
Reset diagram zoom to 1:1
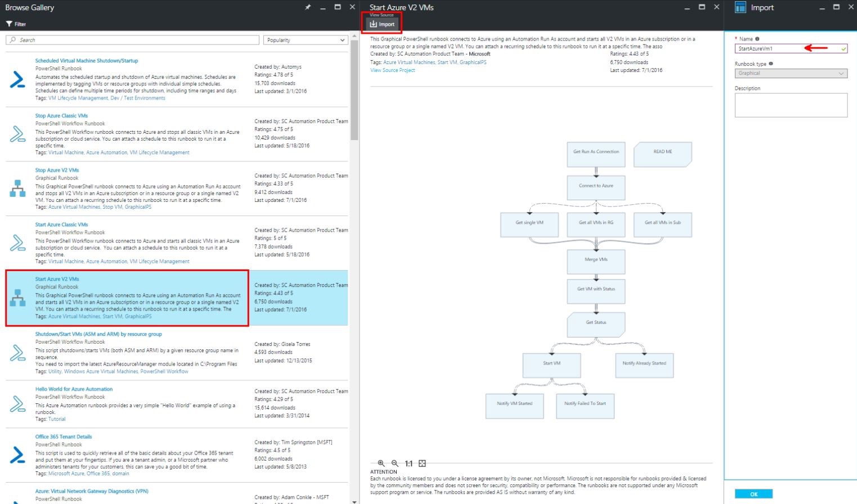click(x=409, y=463)
